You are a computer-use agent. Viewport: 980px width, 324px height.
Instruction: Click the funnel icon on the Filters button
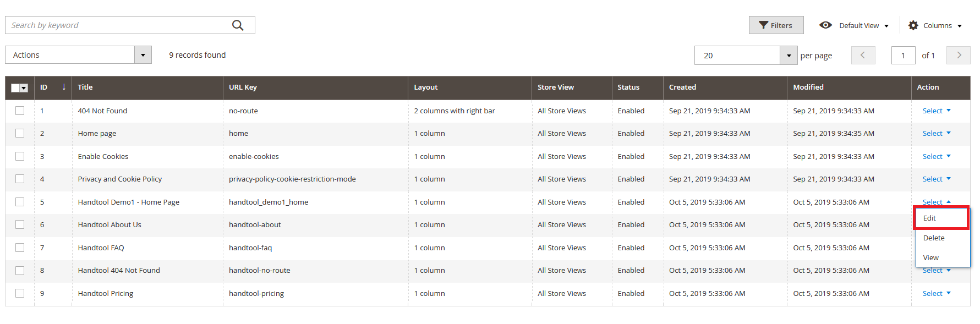click(764, 25)
